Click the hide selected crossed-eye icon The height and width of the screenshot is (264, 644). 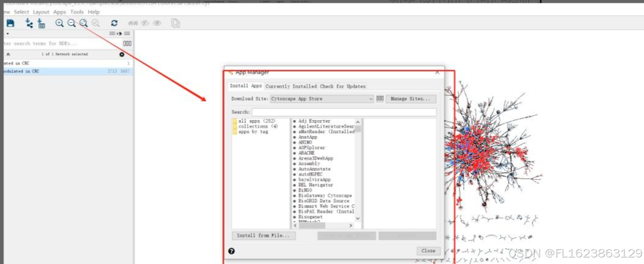click(x=145, y=23)
